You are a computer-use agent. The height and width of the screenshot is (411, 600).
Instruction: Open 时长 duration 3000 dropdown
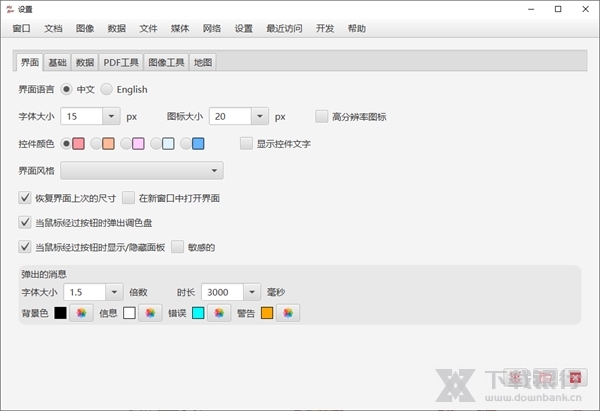[252, 292]
